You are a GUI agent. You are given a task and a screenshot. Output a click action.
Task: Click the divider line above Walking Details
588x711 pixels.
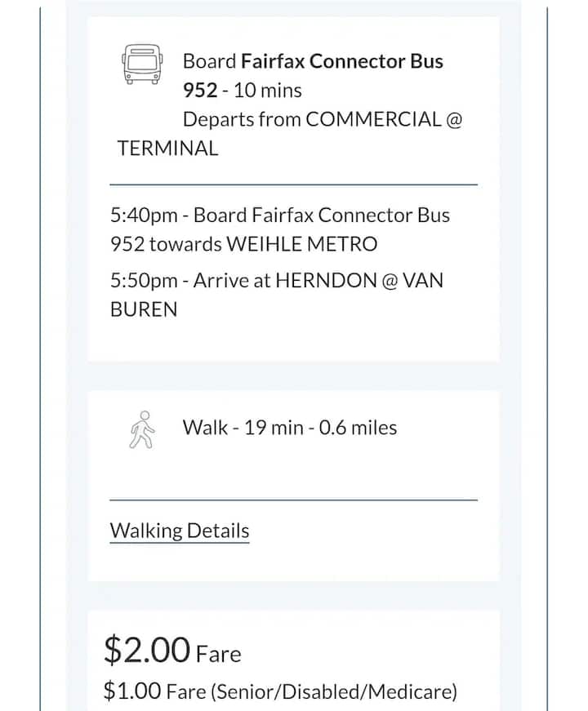(293, 500)
